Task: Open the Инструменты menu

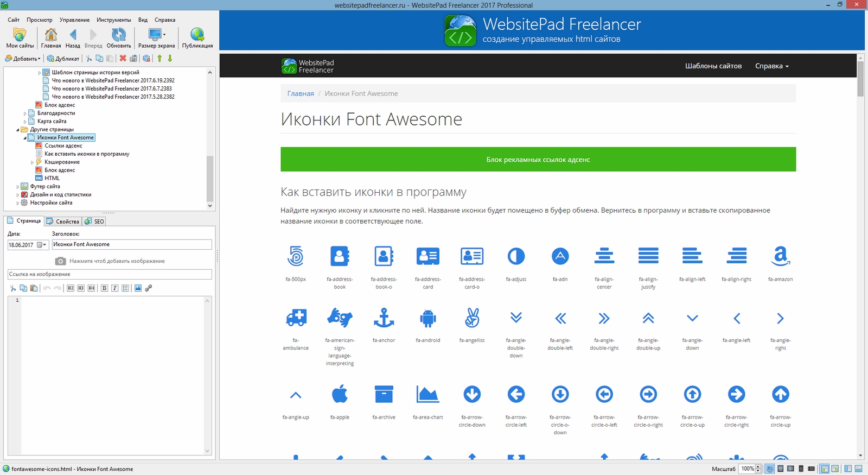Action: click(x=114, y=20)
